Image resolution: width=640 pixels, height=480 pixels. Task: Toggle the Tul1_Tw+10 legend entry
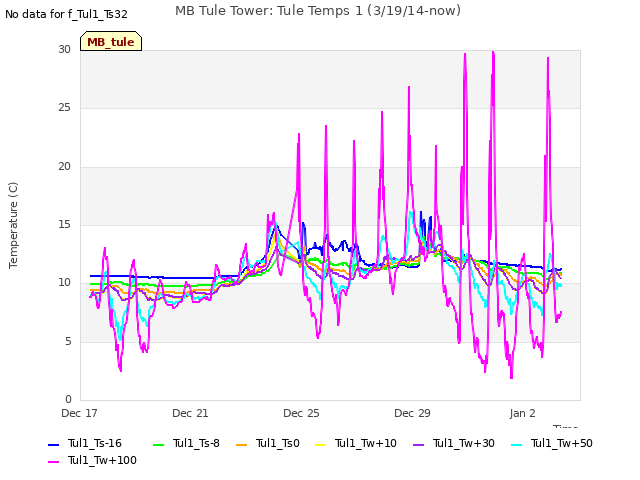[356, 443]
